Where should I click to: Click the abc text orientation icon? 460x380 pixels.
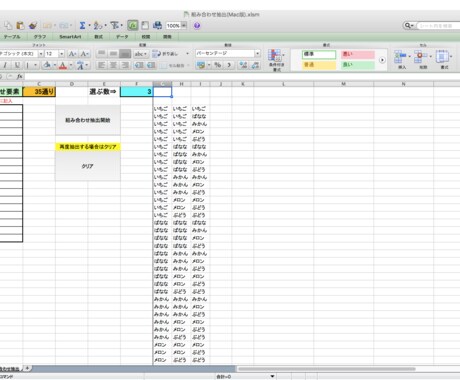tap(139, 54)
